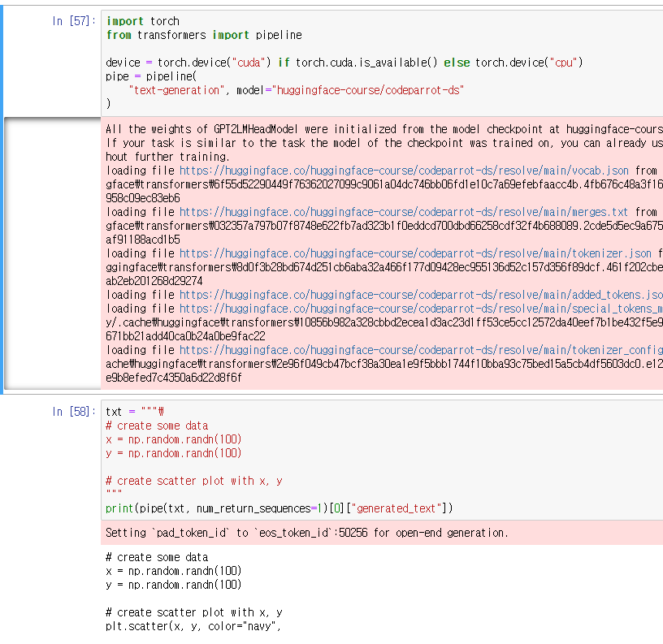Click the print(pipe(txt...)) line in cell 58
The width and height of the screenshot is (663, 644).
pos(279,508)
